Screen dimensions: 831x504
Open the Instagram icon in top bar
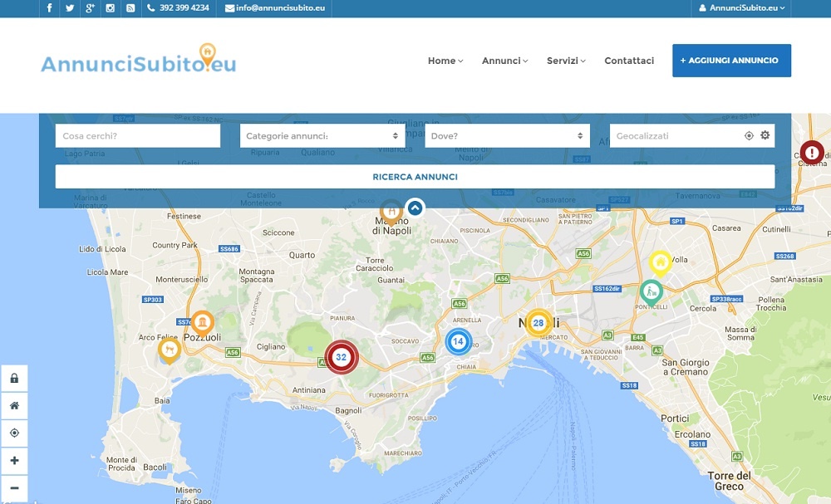[111, 8]
